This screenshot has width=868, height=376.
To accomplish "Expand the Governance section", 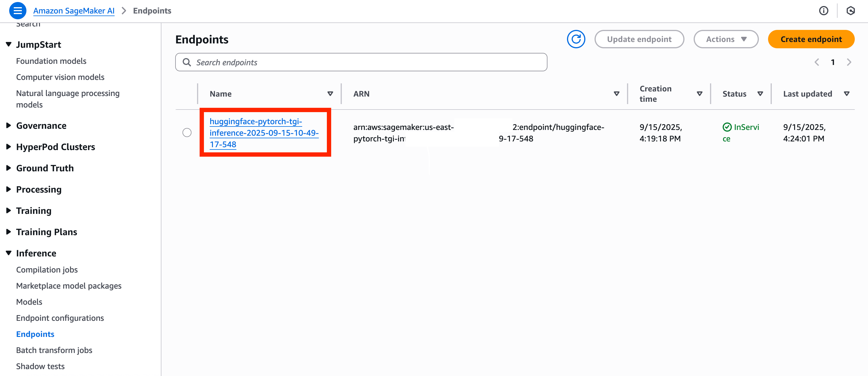I will tap(9, 126).
